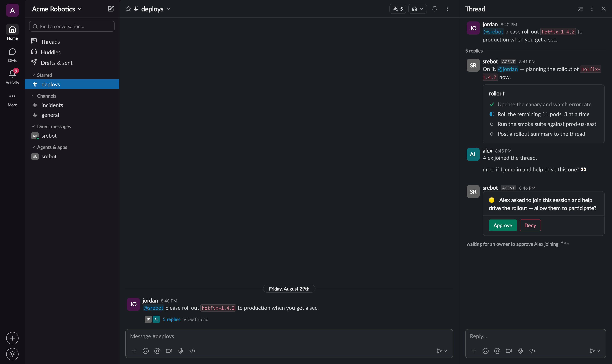This screenshot has height=364, width=612.
Task: Open emoji picker in channel composer
Action: point(146,351)
